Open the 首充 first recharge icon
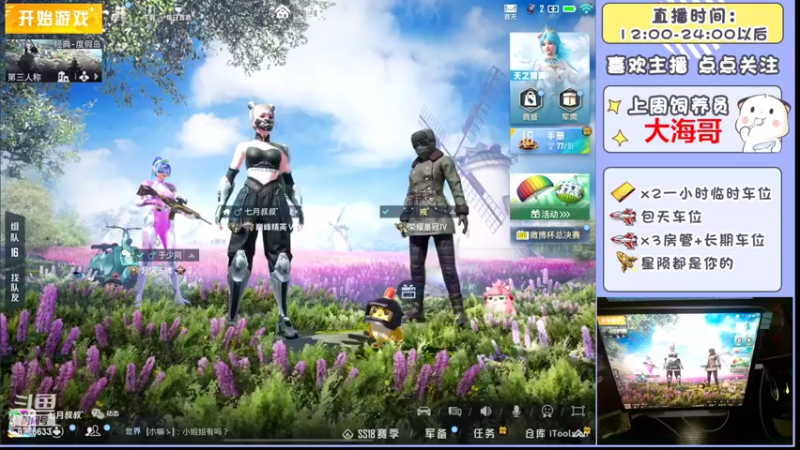 click(x=511, y=11)
